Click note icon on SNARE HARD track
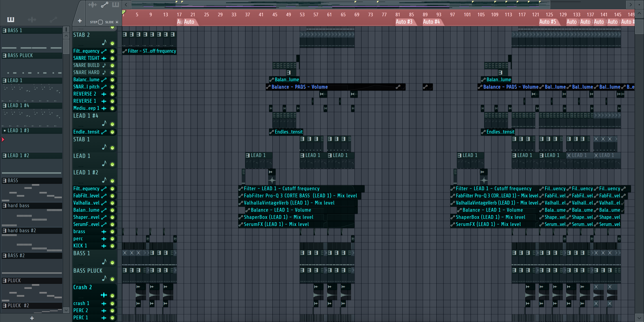 (104, 72)
